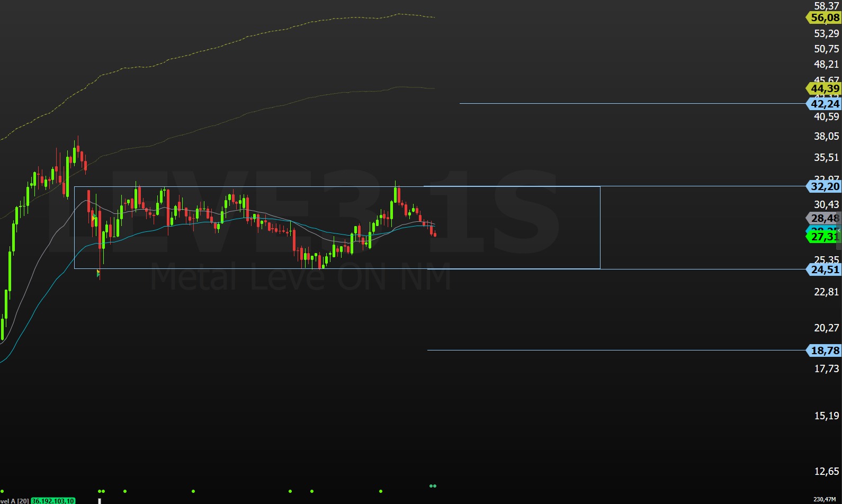Click the 18,78 horizontal line price tag
Image resolution: width=842 pixels, height=504 pixels.
click(x=823, y=350)
